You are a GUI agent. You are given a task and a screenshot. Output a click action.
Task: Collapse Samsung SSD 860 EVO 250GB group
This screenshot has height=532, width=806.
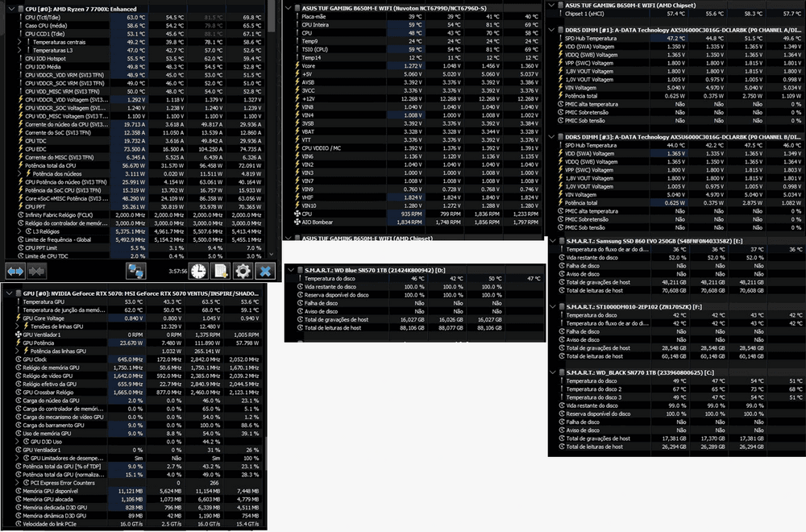point(553,240)
